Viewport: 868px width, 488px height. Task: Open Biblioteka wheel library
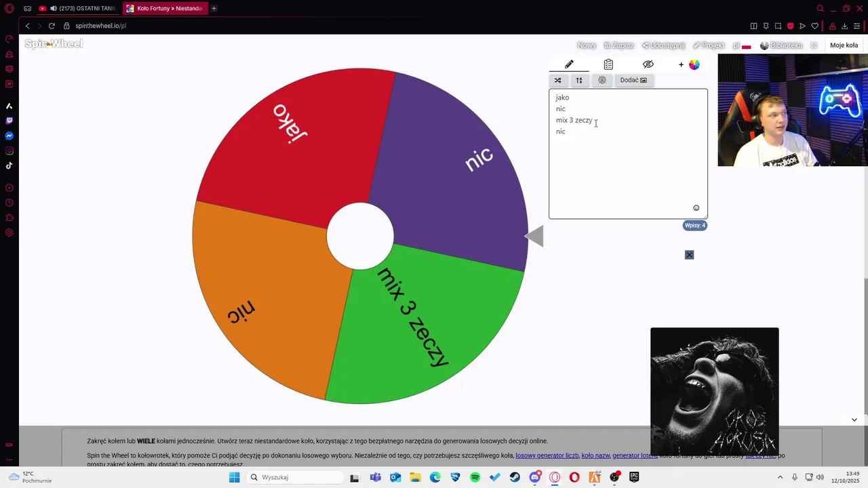click(x=781, y=45)
